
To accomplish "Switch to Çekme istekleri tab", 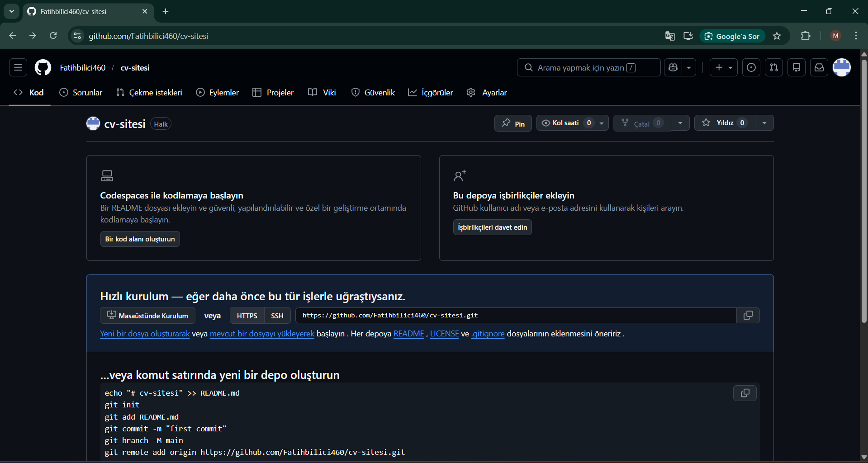I will 149,92.
